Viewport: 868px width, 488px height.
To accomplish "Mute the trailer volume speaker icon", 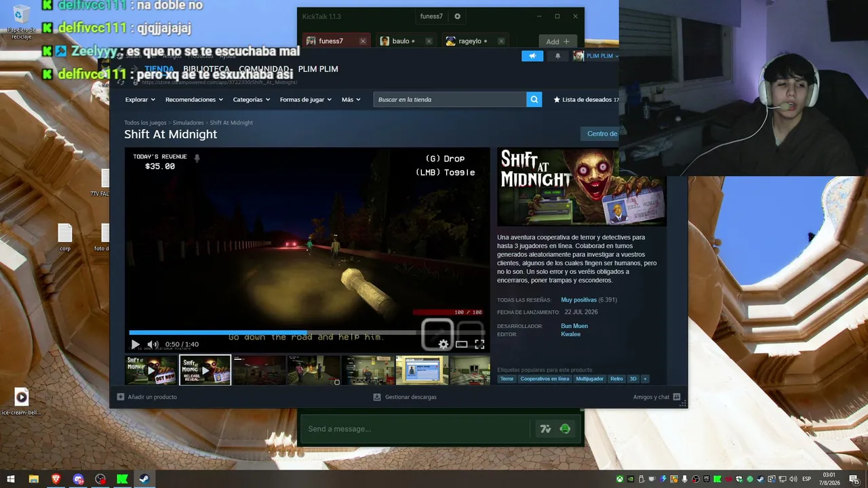I will [x=153, y=344].
